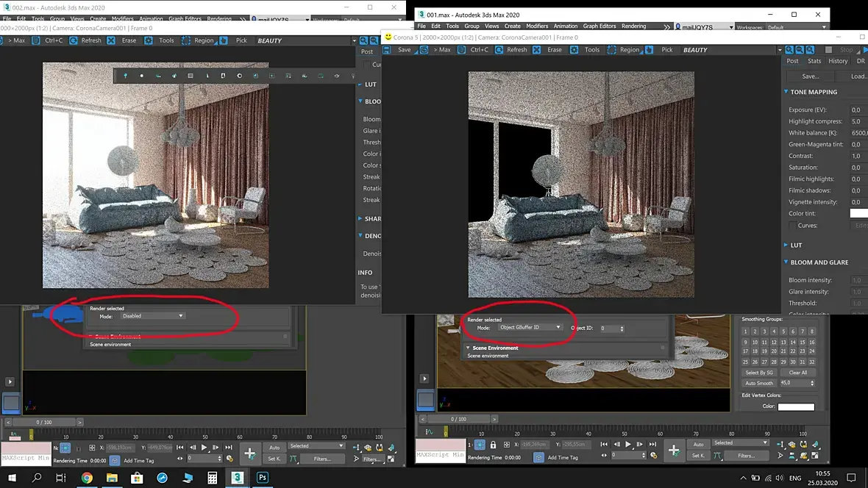Click Add Time Tag cube icon in 001.max

click(538, 457)
